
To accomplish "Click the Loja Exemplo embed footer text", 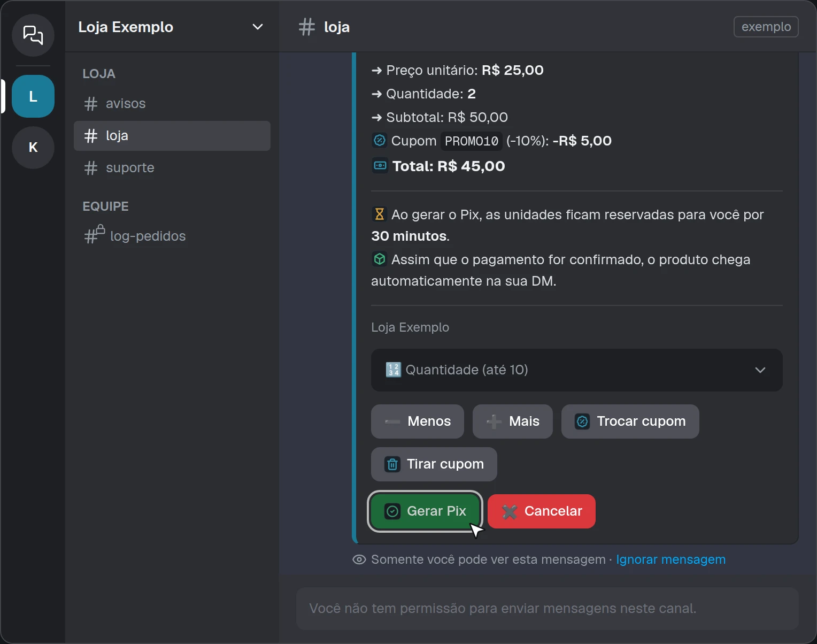I will pyautogui.click(x=410, y=327).
